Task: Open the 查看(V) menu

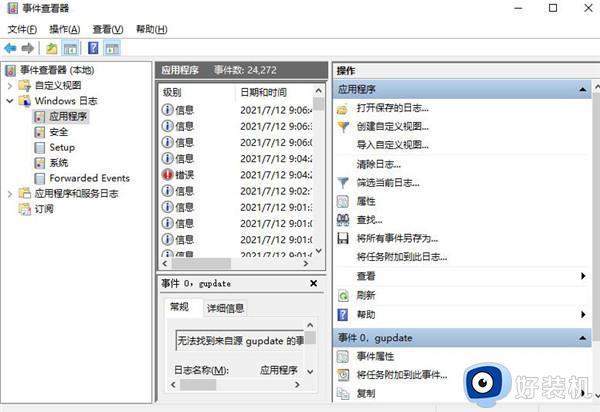Action: tap(106, 29)
